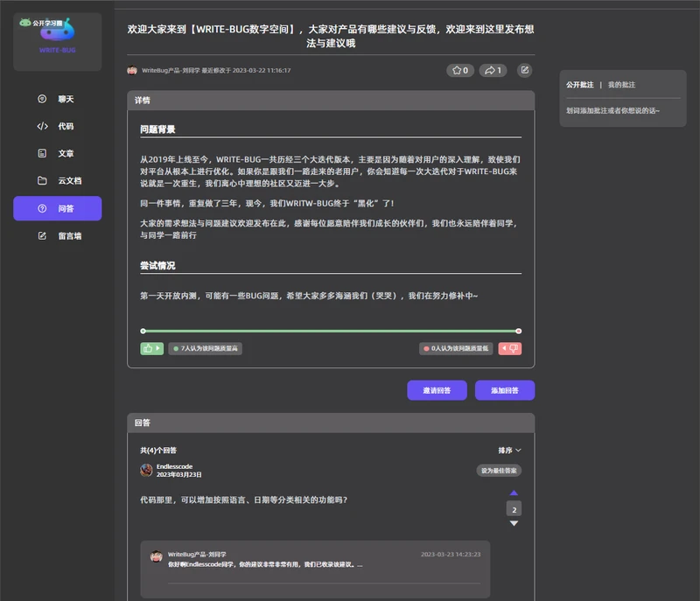The image size is (700, 601).
Task: Upvote the question with the green thumbs-up
Action: point(151,348)
